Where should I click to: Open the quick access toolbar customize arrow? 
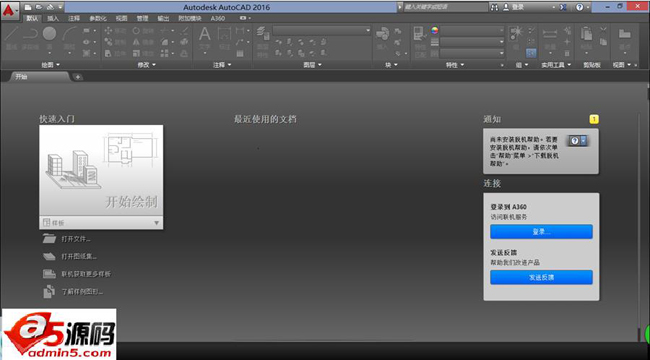coord(61,7)
